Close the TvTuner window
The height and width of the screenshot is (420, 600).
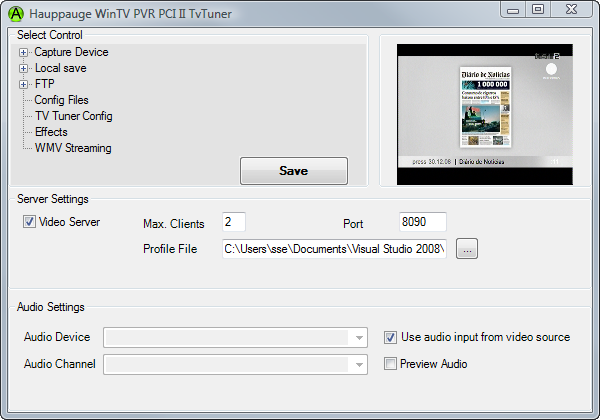click(x=572, y=10)
